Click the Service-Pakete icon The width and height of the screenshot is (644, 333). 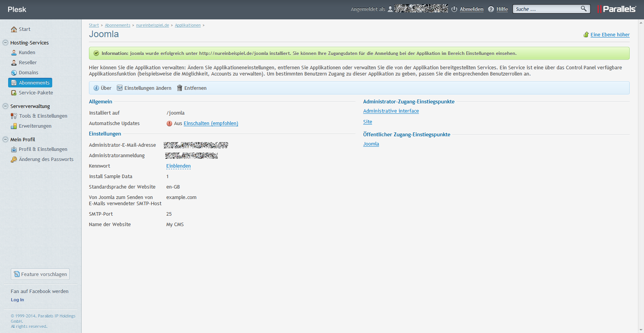click(14, 93)
